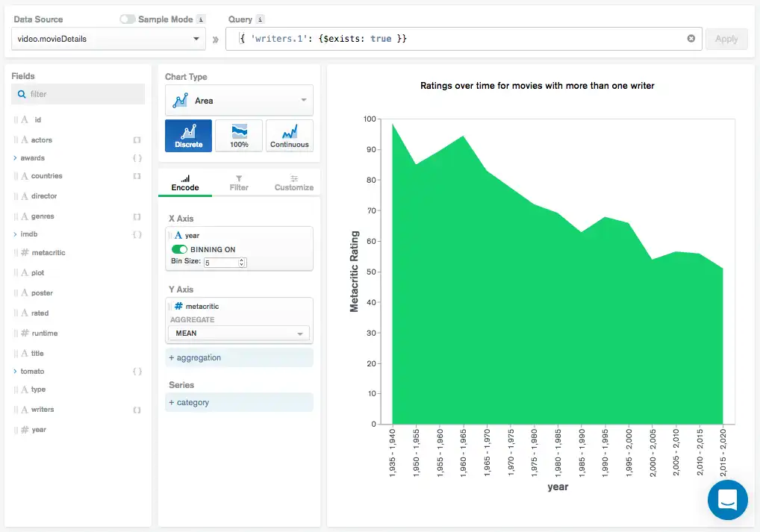Open the Chart Type Area dropdown
The width and height of the screenshot is (760, 532).
(239, 100)
